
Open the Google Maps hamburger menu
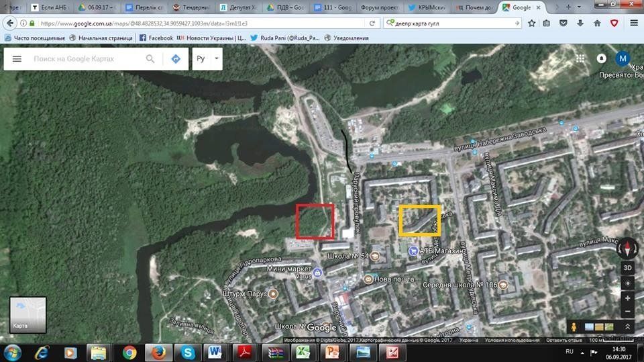[17, 59]
